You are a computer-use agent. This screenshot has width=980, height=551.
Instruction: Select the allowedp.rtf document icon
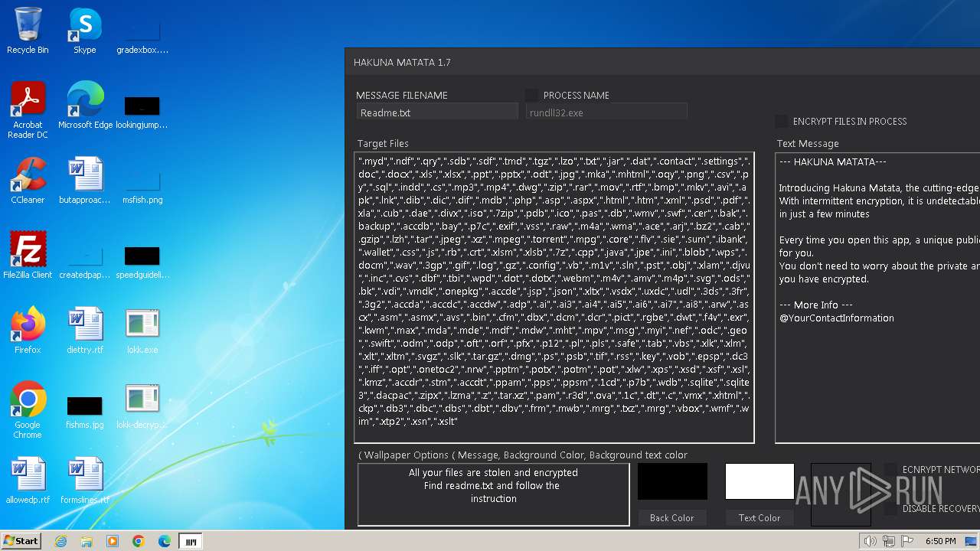point(28,481)
